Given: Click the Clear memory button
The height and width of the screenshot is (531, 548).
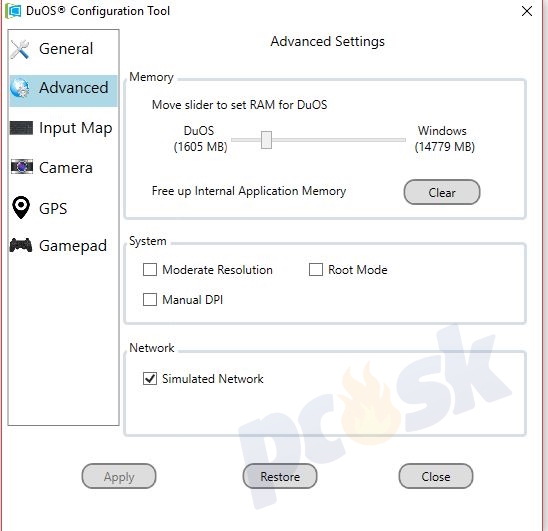Looking at the screenshot, I should pyautogui.click(x=442, y=192).
